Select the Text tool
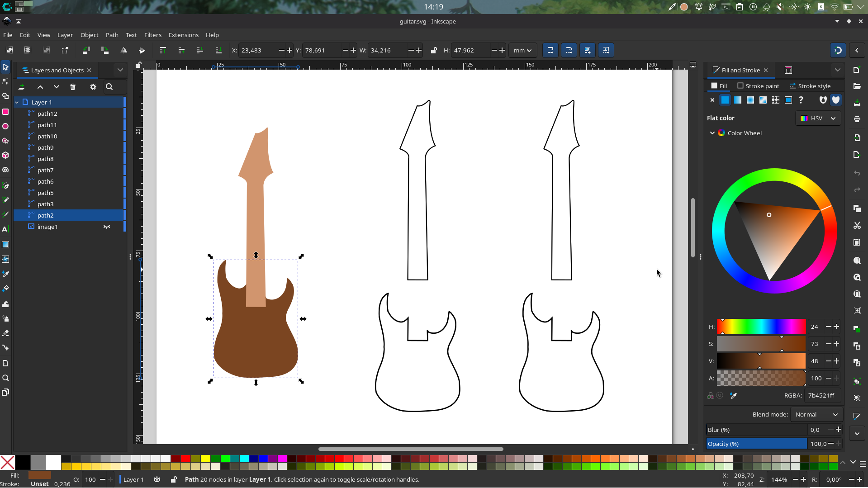The image size is (868, 488). pyautogui.click(x=5, y=229)
